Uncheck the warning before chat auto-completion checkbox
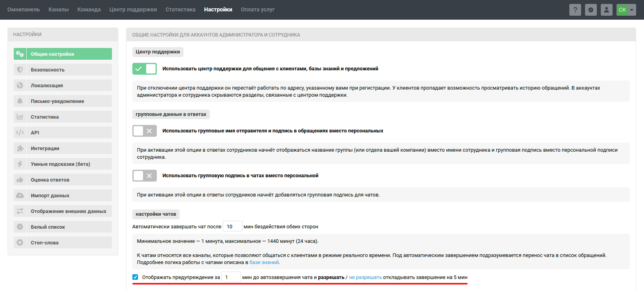This screenshot has width=644, height=290. (135, 277)
